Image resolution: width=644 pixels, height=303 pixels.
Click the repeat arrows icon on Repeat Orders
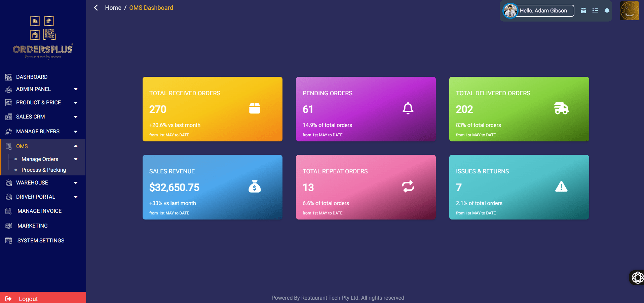coord(408,187)
